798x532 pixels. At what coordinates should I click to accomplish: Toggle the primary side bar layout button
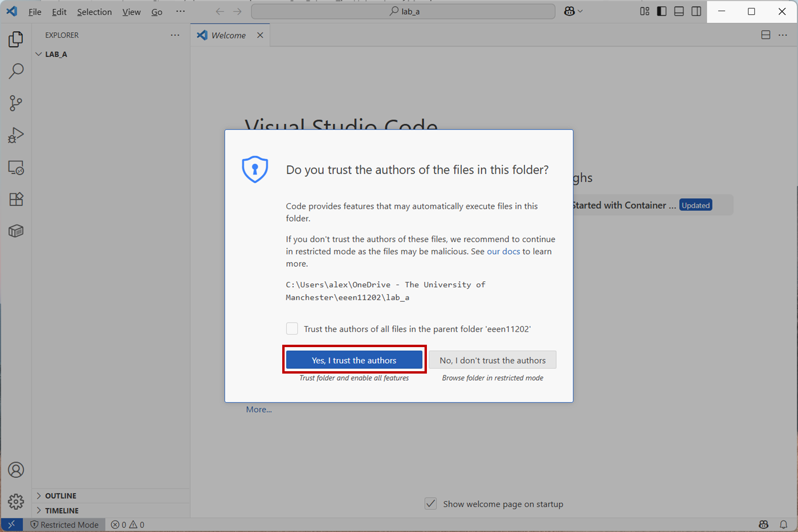point(662,11)
